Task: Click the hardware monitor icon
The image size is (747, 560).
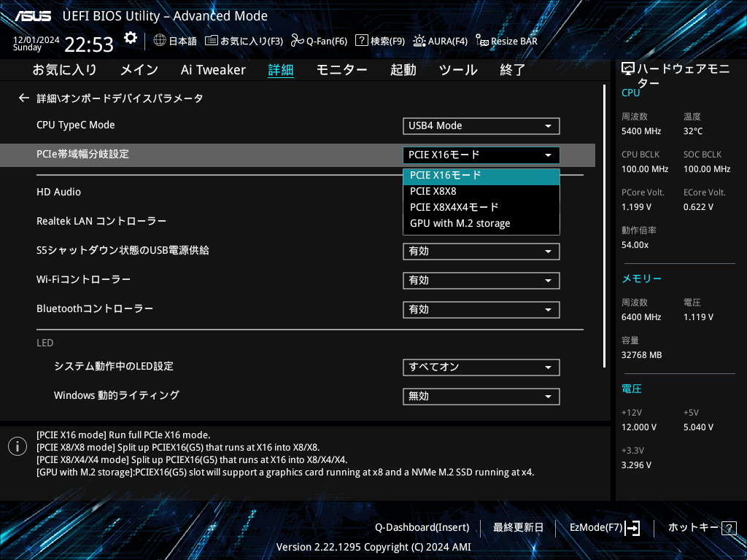Action: click(x=628, y=69)
